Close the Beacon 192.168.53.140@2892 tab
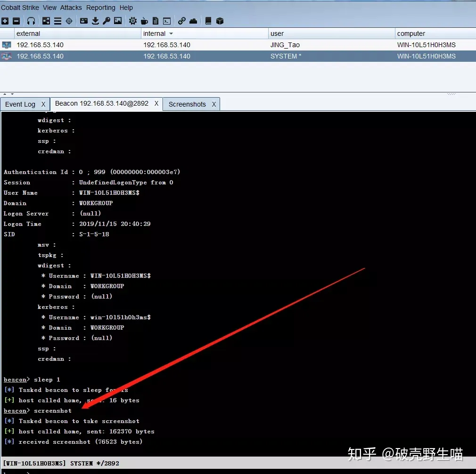The width and height of the screenshot is (476, 474). (156, 103)
